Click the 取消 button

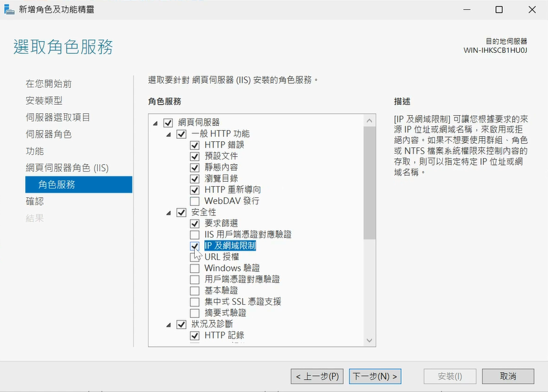[508, 376]
